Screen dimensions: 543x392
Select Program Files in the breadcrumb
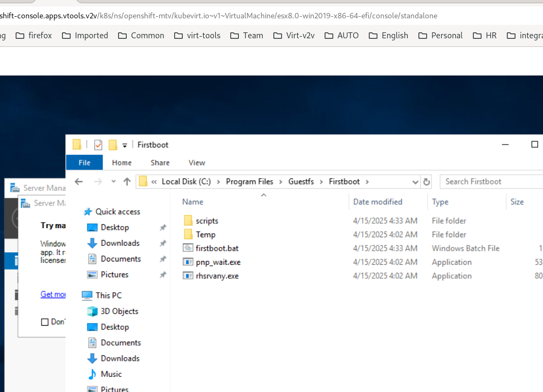point(249,182)
